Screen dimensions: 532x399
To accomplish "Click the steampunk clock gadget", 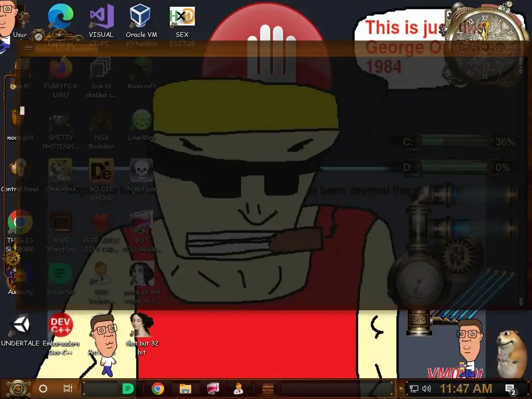I will coord(485,44).
